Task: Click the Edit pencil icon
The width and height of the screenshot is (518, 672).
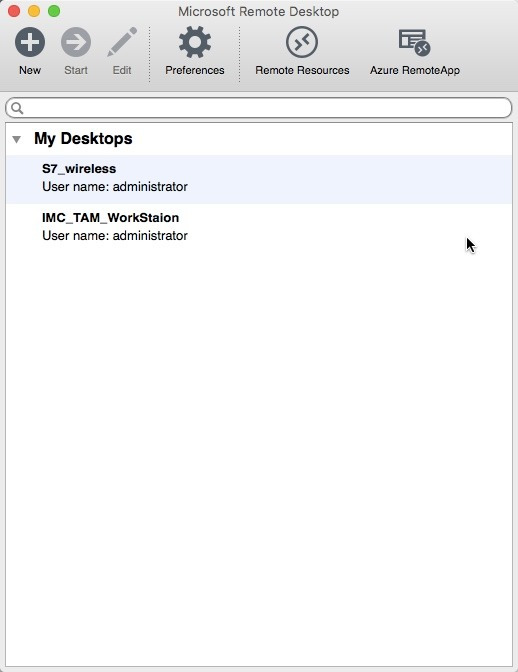Action: pyautogui.click(x=122, y=42)
